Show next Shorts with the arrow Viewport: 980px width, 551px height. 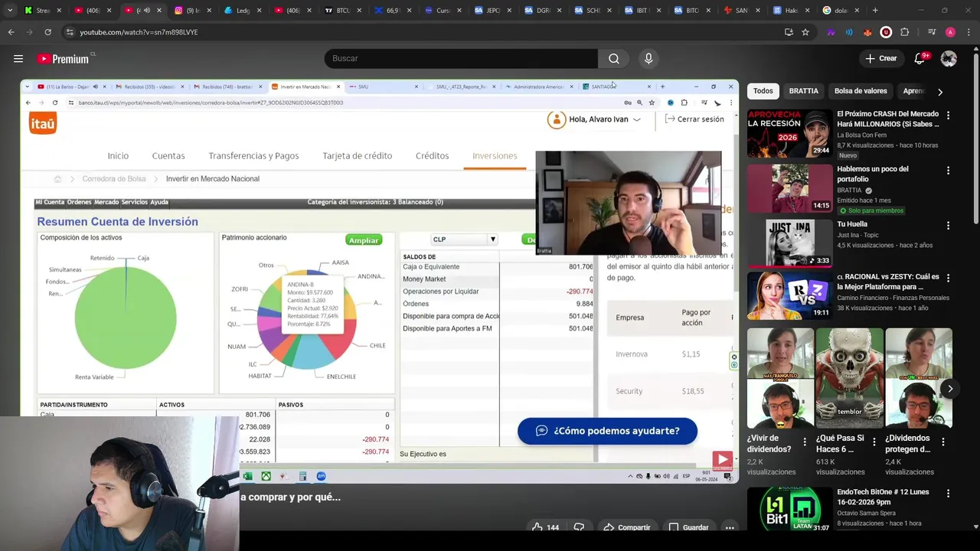[950, 389]
